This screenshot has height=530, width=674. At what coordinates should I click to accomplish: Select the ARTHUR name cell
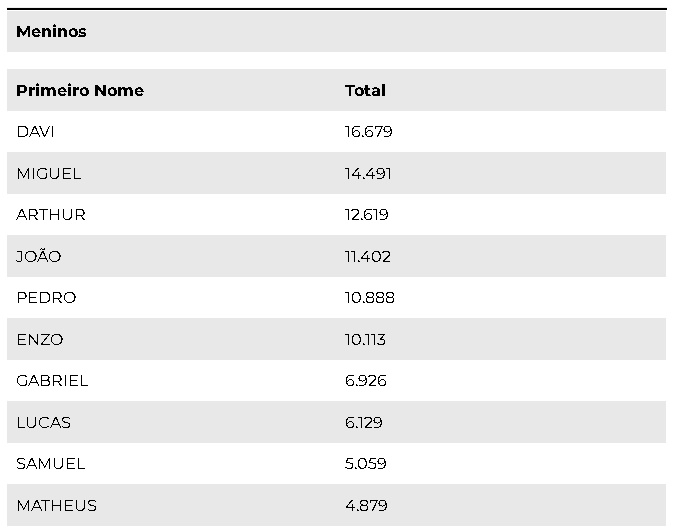click(51, 215)
